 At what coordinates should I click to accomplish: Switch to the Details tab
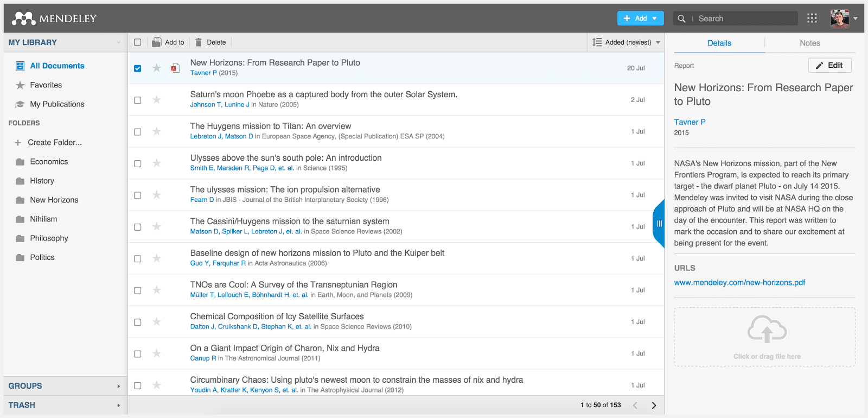click(x=719, y=43)
